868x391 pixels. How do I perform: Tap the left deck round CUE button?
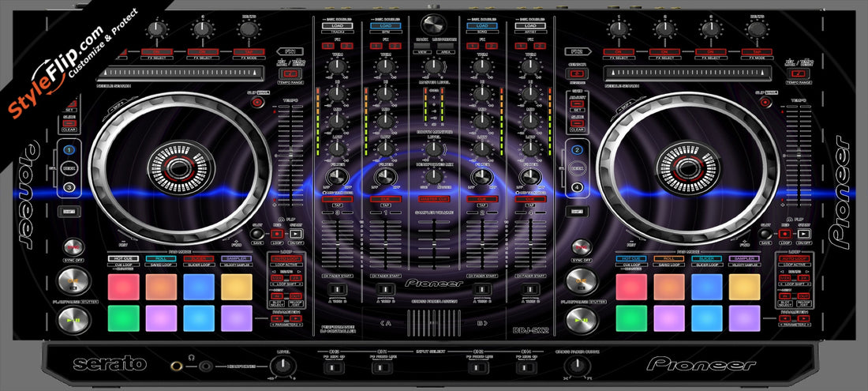coord(73,281)
